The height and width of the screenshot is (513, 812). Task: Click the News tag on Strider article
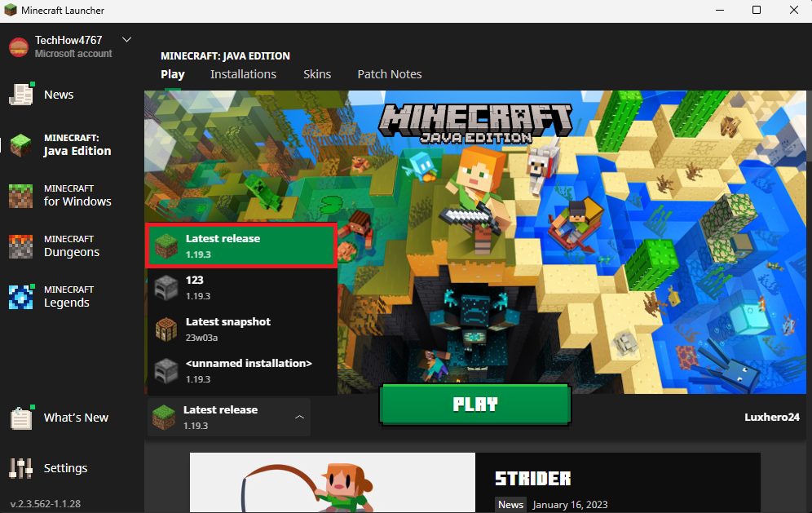coord(510,505)
